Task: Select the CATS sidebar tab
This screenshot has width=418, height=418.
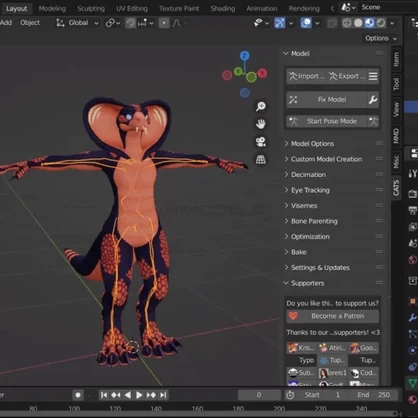Action: click(x=396, y=188)
